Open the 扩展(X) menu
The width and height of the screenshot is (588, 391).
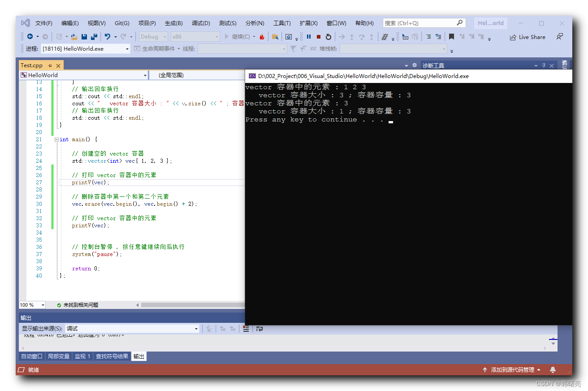click(x=308, y=23)
